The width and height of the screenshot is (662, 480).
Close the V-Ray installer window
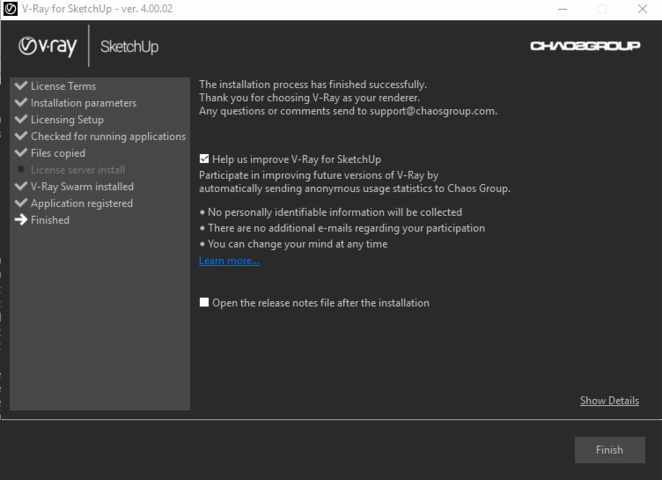pyautogui.click(x=642, y=9)
